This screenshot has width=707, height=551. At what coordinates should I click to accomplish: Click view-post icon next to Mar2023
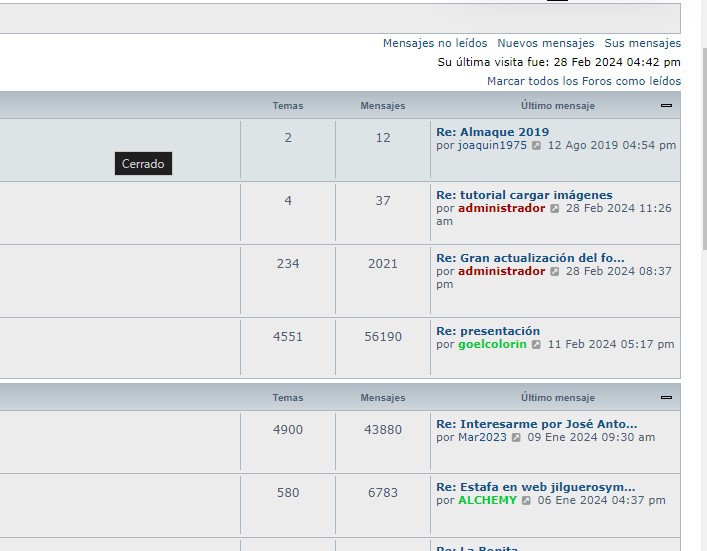point(516,438)
